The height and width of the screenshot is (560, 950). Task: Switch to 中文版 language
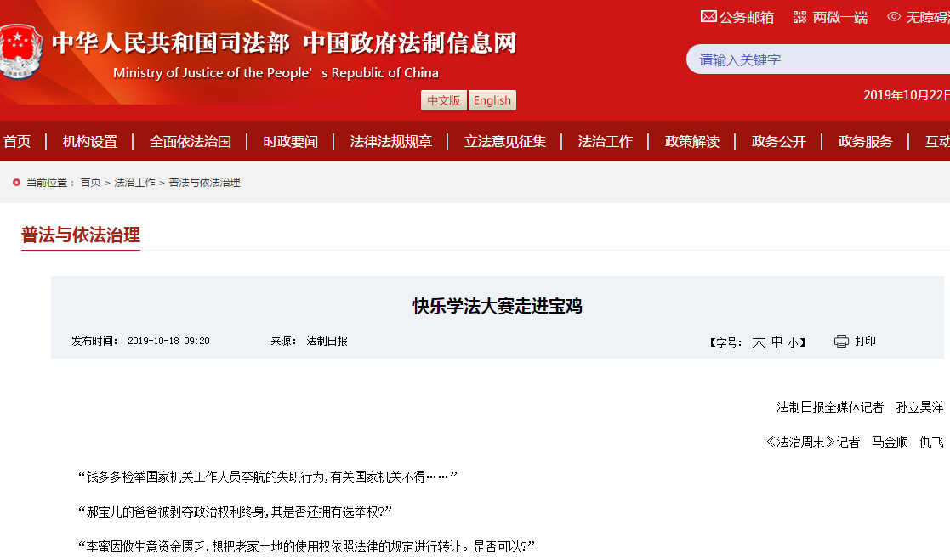click(443, 100)
